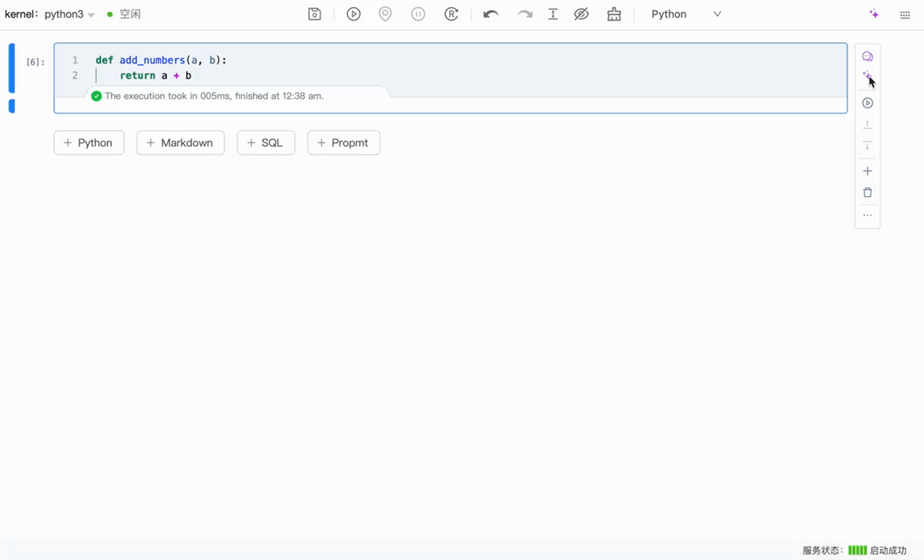This screenshot has height=560, width=924.
Task: Expand the more options ellipsis in cell sidebar
Action: (867, 216)
